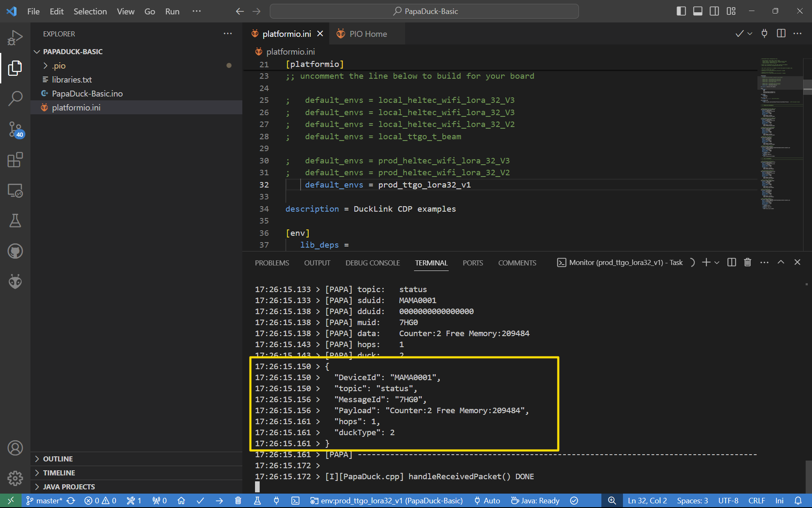Click Ln 32, Col 2 position indicator
Viewport: 812px width, 508px height.
(647, 501)
